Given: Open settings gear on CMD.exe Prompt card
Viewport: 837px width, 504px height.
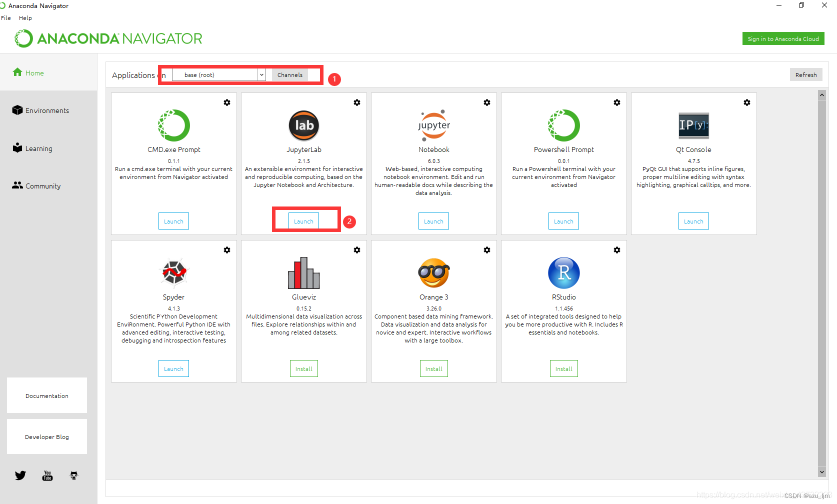Looking at the screenshot, I should 227,102.
